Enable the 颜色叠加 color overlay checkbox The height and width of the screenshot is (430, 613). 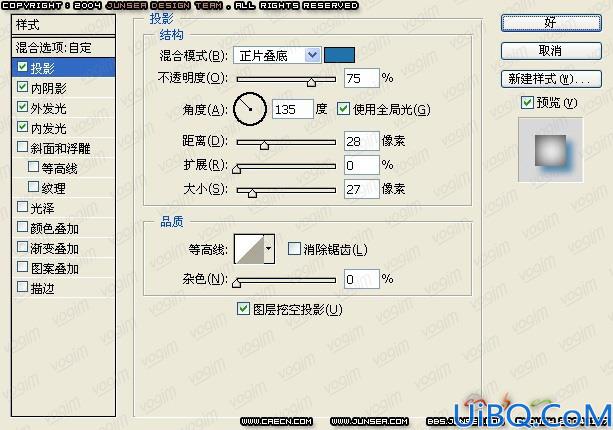coord(23,227)
